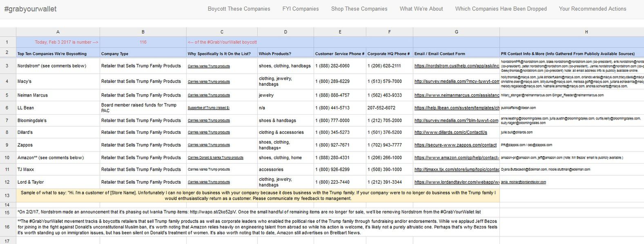Open Lord and Taylor webapp link
Screen dimensions: 644x244
tap(457, 182)
